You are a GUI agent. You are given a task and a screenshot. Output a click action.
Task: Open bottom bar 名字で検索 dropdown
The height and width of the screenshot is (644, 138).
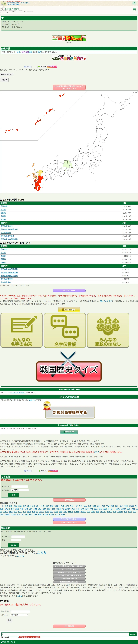(x=10, y=637)
